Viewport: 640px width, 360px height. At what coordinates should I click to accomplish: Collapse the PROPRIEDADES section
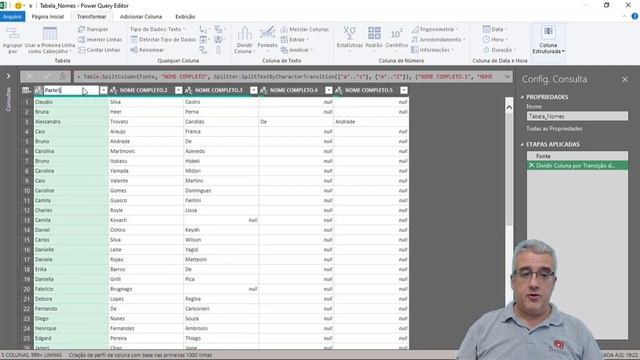pos(522,97)
